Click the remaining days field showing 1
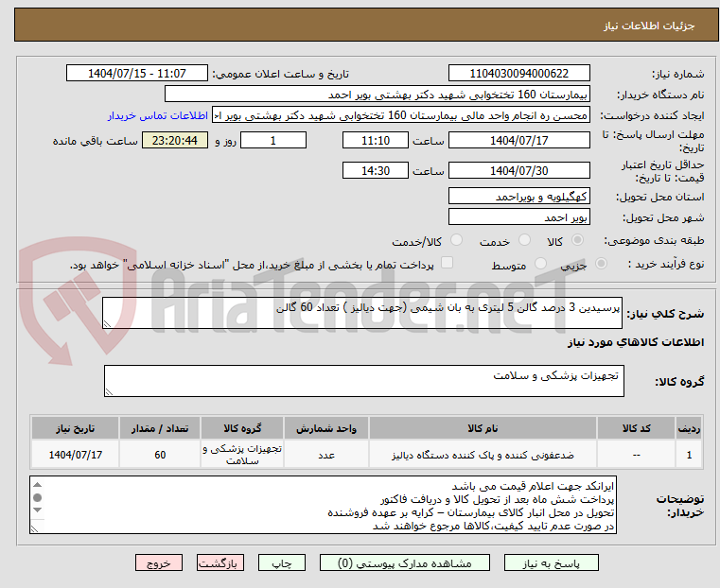 point(273,140)
